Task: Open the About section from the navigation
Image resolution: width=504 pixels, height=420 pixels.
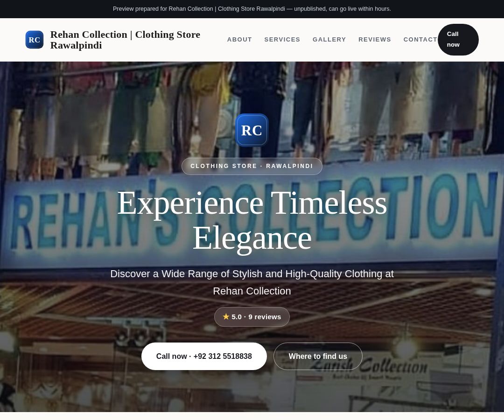Action: 239,40
